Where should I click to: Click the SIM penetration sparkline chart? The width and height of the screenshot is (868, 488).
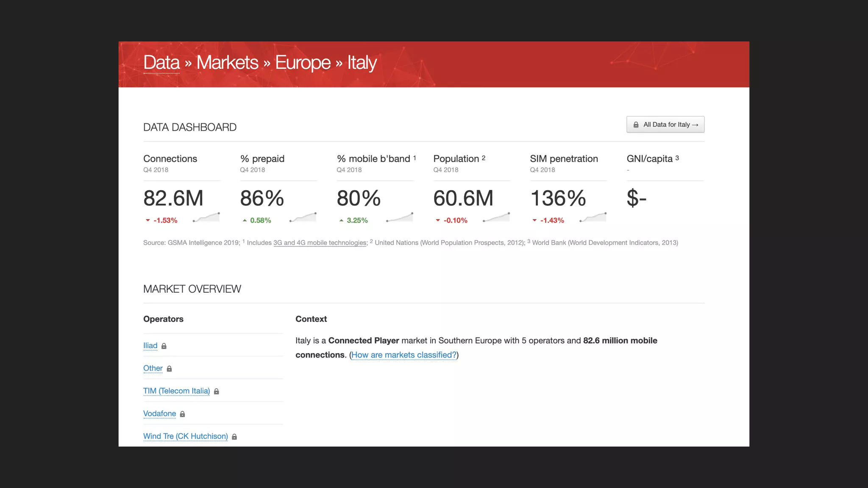click(593, 218)
